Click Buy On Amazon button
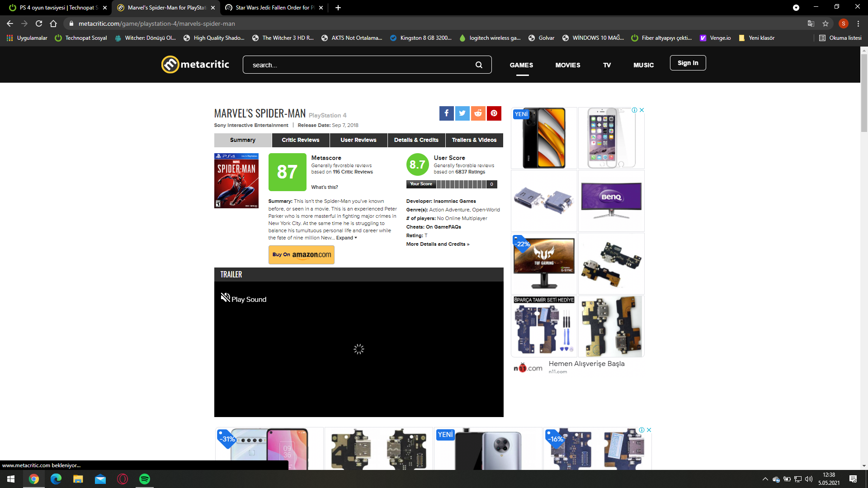Viewport: 868px width, 488px height. (301, 255)
